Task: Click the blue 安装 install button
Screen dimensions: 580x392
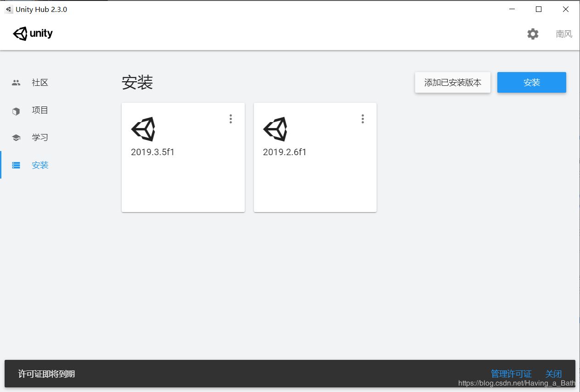Action: tap(532, 83)
